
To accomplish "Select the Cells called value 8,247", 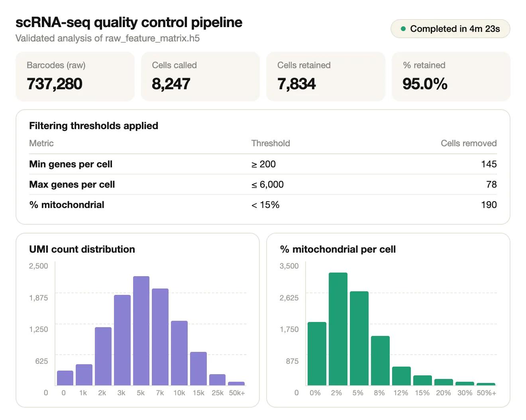I will [171, 84].
